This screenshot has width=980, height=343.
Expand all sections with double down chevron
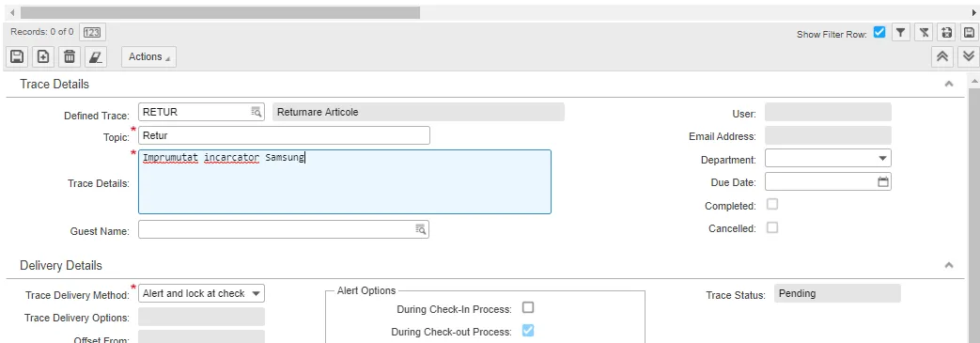tap(968, 56)
